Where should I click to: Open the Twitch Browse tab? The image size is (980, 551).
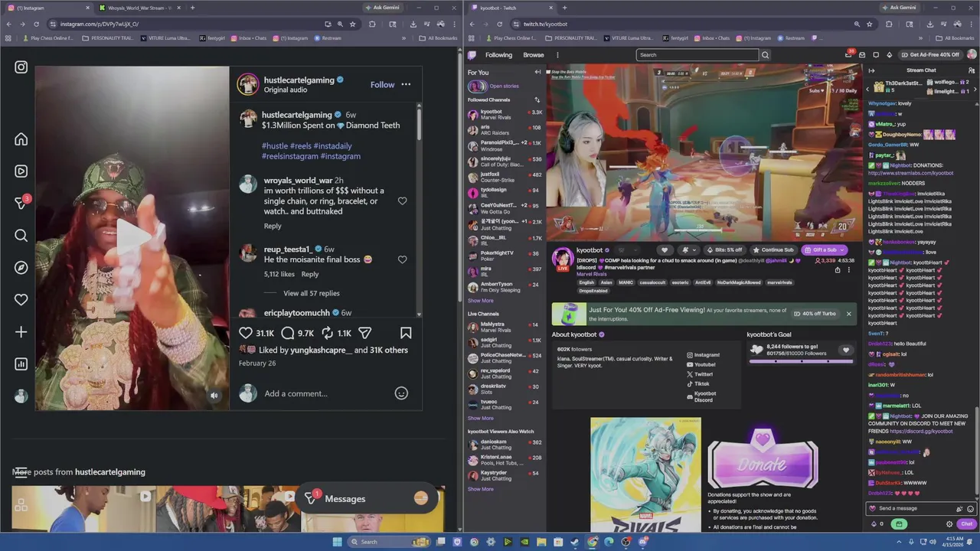point(534,55)
